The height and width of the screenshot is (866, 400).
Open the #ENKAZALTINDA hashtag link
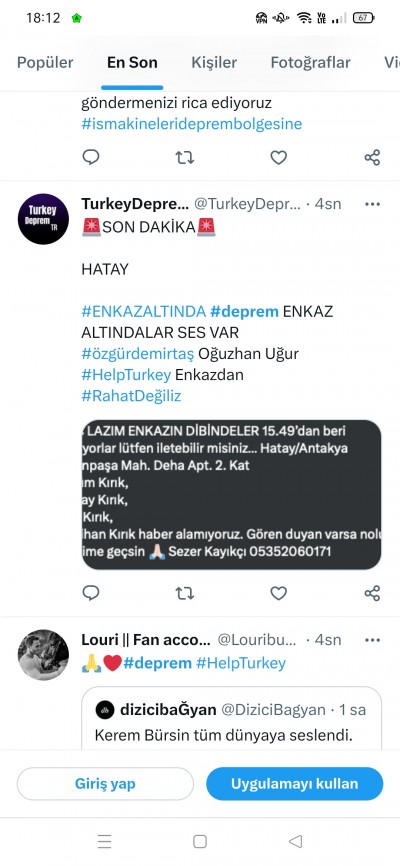[x=144, y=311]
